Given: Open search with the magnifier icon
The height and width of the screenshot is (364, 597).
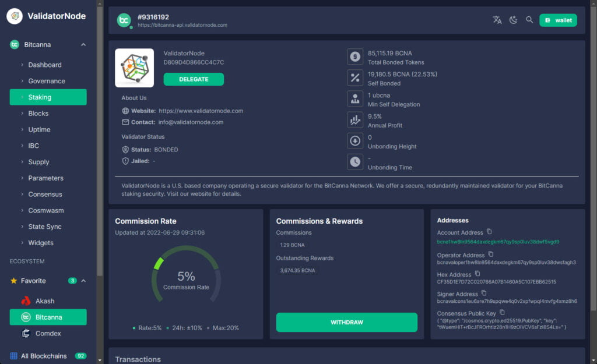Looking at the screenshot, I should click(x=529, y=20).
